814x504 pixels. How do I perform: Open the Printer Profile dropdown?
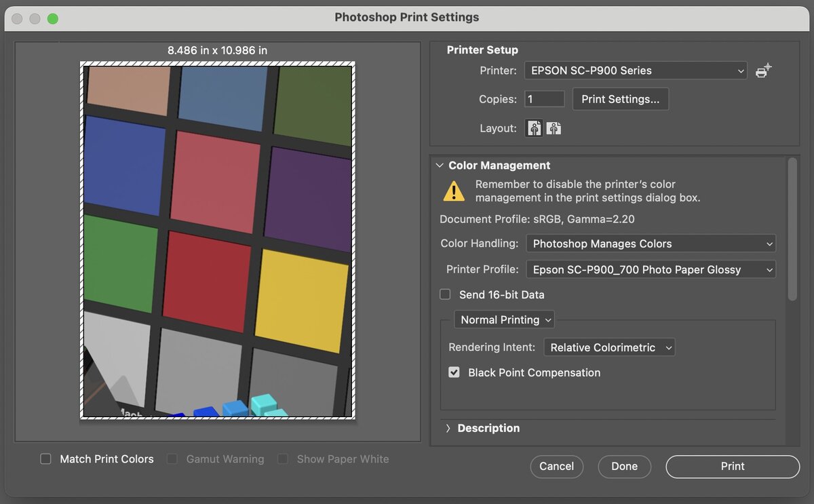pyautogui.click(x=651, y=269)
